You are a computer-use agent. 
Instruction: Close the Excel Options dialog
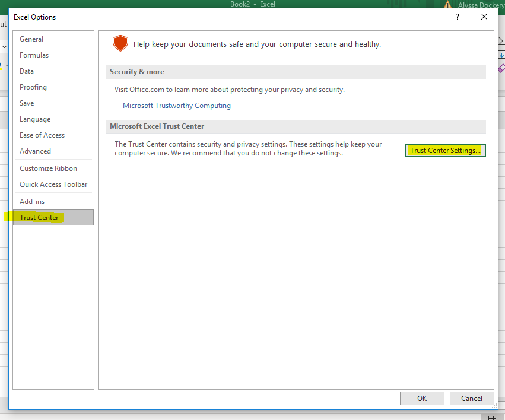pos(484,17)
